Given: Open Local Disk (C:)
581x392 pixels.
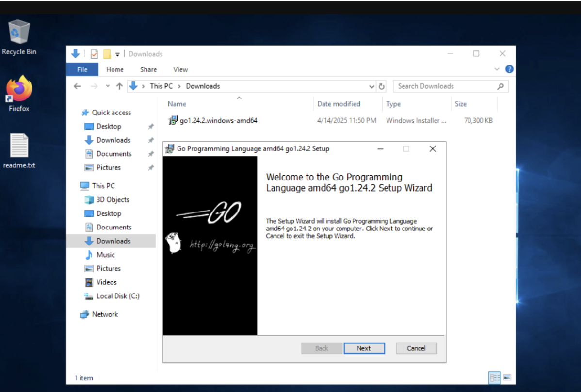Looking at the screenshot, I should pyautogui.click(x=117, y=296).
